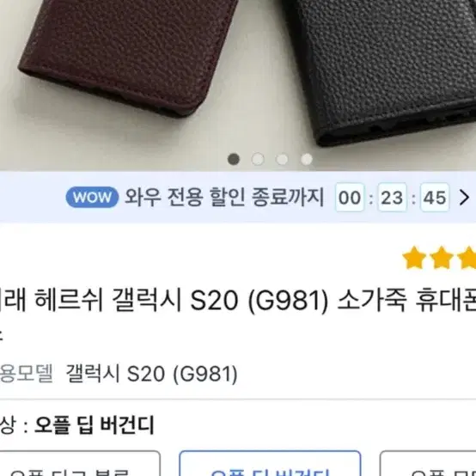Select the highlighted 오플 딥 버건디 option
The height and width of the screenshot is (476, 476).
[x=270, y=464]
